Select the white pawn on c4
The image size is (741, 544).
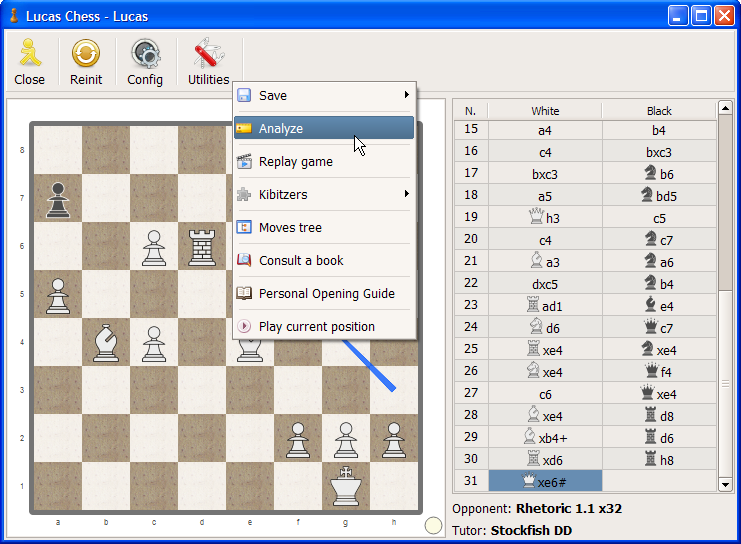tap(154, 344)
